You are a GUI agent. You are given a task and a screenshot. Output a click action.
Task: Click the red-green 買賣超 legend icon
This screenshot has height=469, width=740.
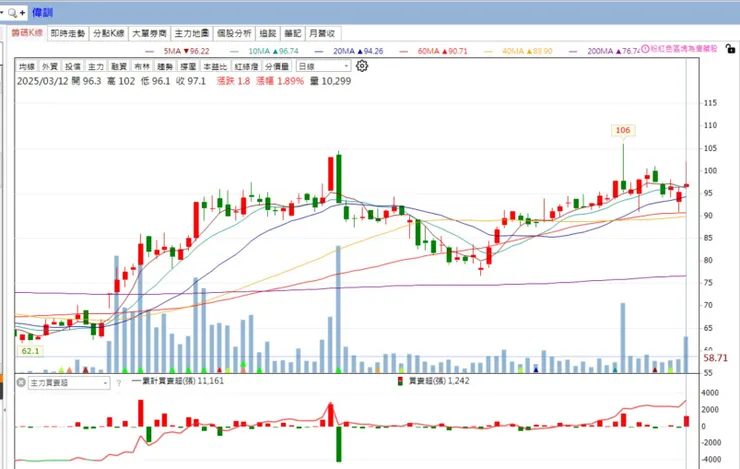400,381
